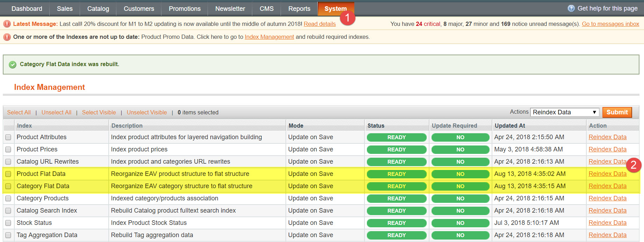
Task: Click the red alert icon beside Latest Message
Action: 7,24
